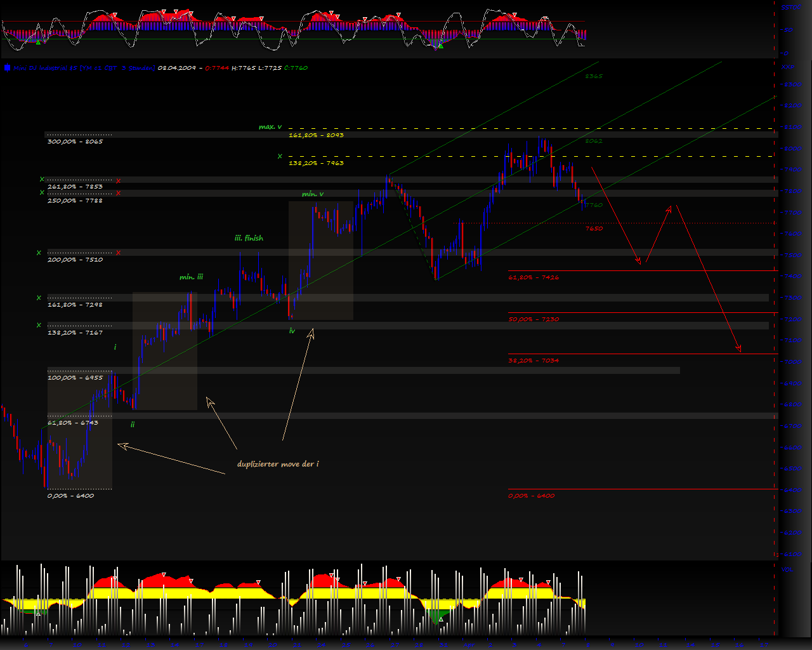Click the green X left of 250,00% – 7788
The image size is (812, 650).
[42, 192]
